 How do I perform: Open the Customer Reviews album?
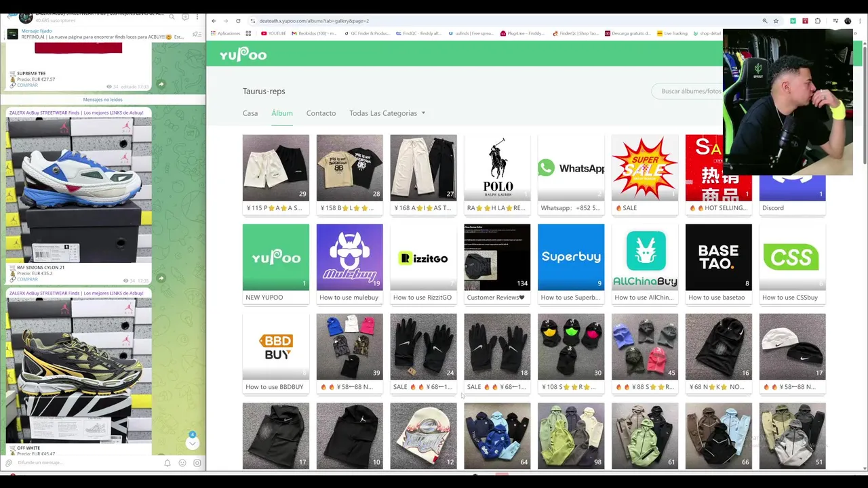497,264
